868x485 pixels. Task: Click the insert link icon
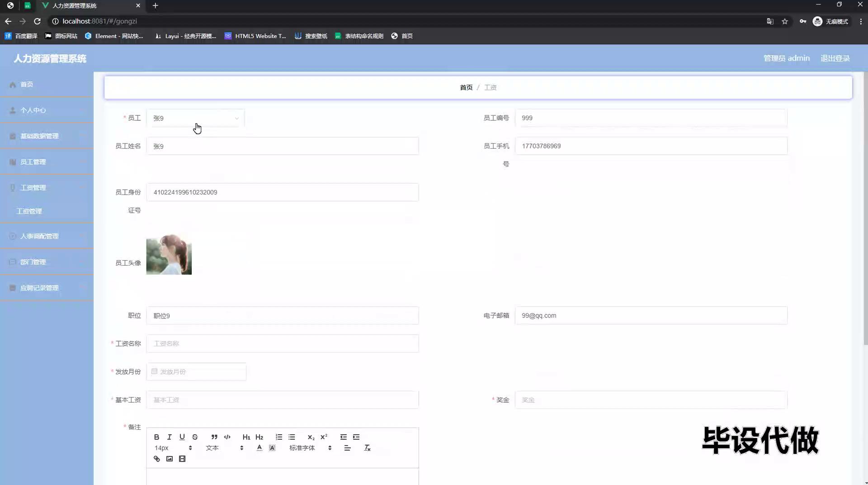[x=157, y=459]
